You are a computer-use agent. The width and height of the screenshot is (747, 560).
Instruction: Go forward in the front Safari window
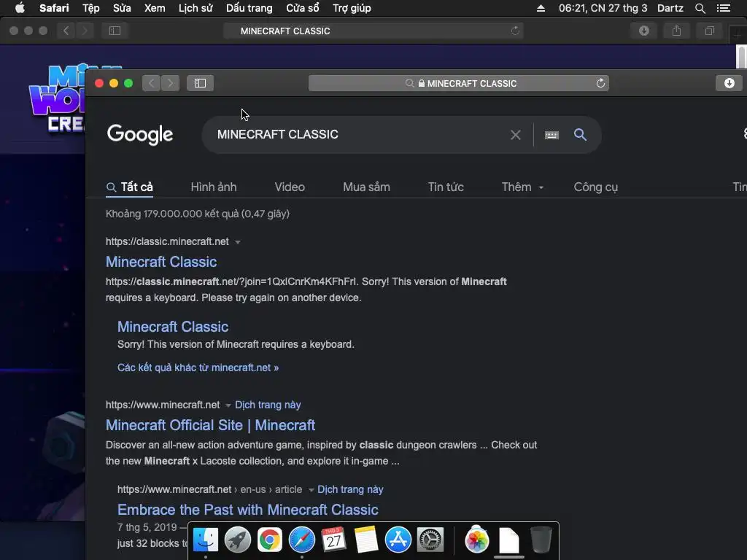click(171, 83)
